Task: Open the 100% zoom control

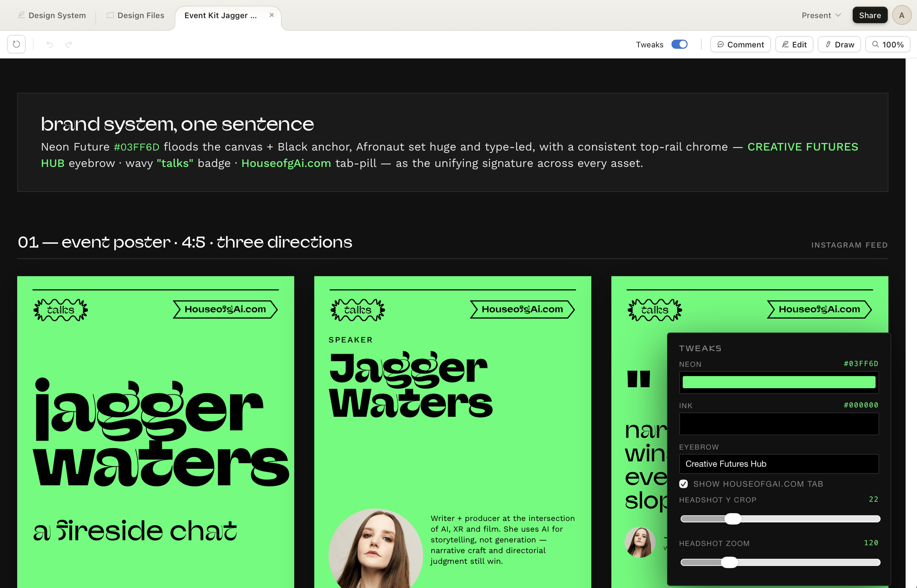Action: point(887,44)
